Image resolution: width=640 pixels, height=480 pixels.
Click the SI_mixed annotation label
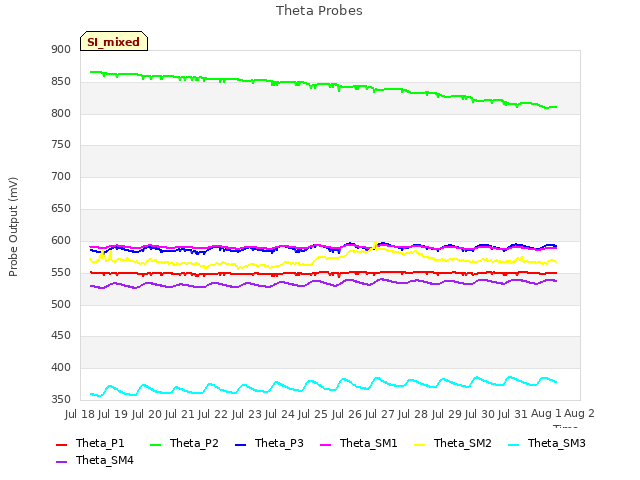[114, 41]
